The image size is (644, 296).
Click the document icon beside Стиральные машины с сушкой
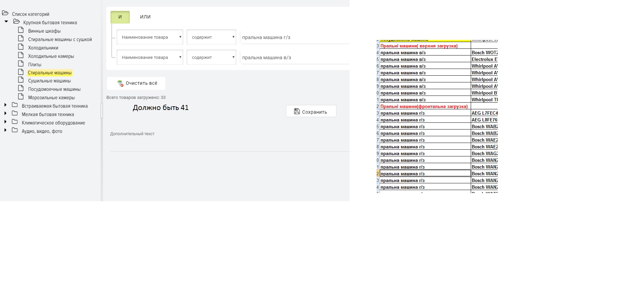pos(21,38)
